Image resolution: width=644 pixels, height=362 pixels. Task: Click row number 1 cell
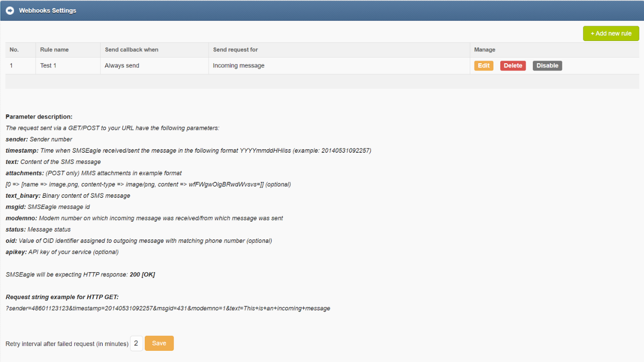tap(20, 65)
